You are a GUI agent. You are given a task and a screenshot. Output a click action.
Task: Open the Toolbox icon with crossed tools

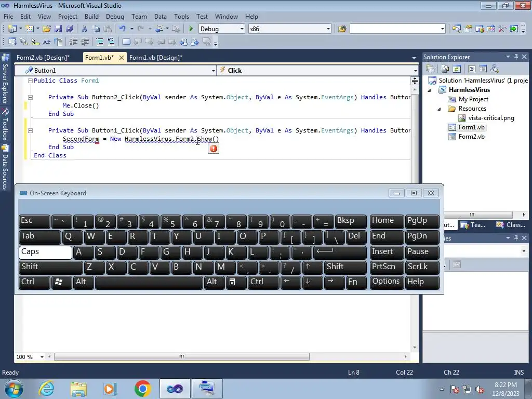click(x=502, y=29)
